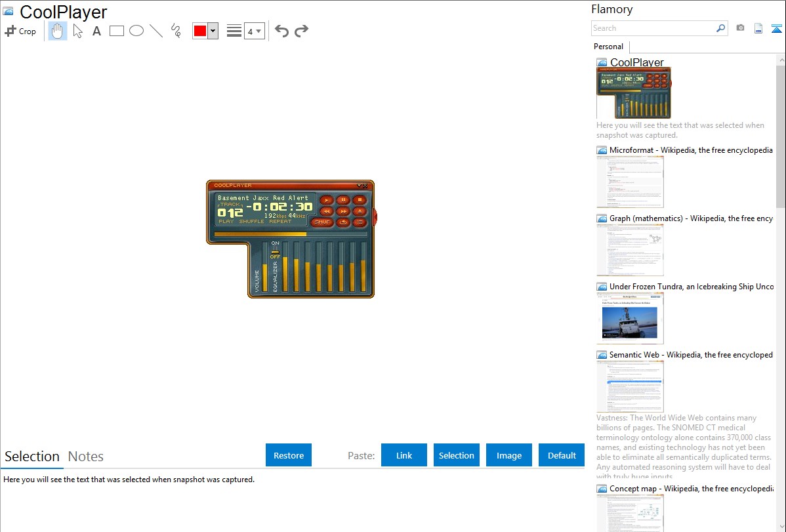Select the arrow pointer tool
The image size is (786, 532).
pyautogui.click(x=77, y=31)
